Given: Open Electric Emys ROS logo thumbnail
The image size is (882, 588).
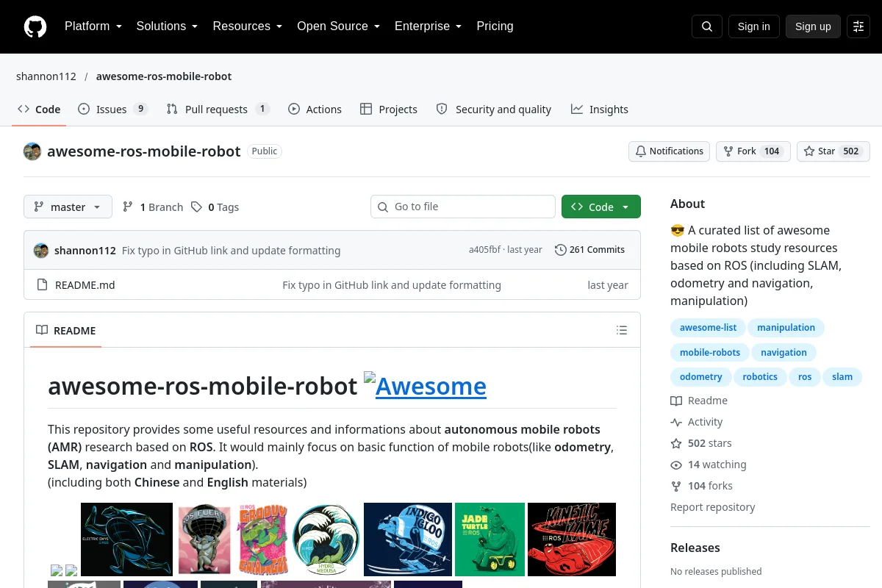Looking at the screenshot, I should point(126,539).
